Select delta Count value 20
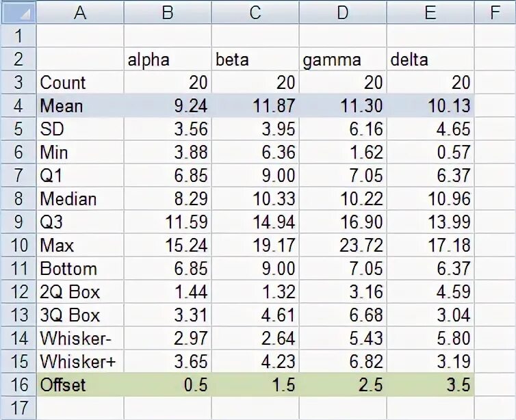 430,83
